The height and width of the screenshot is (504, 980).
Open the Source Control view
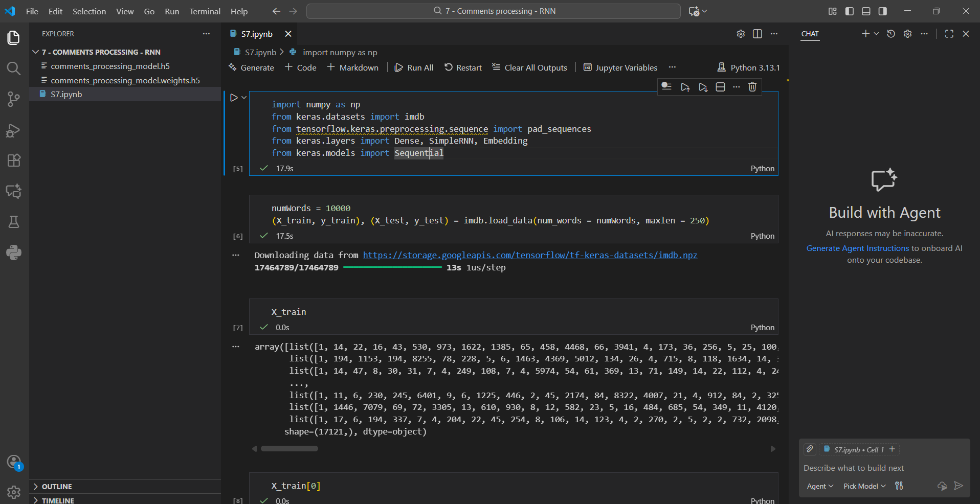click(x=14, y=99)
